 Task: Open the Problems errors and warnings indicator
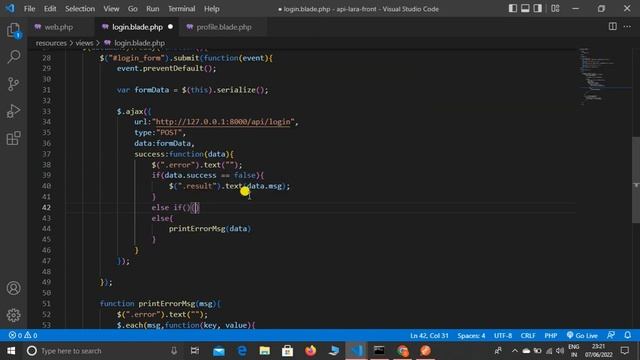(x=23, y=336)
